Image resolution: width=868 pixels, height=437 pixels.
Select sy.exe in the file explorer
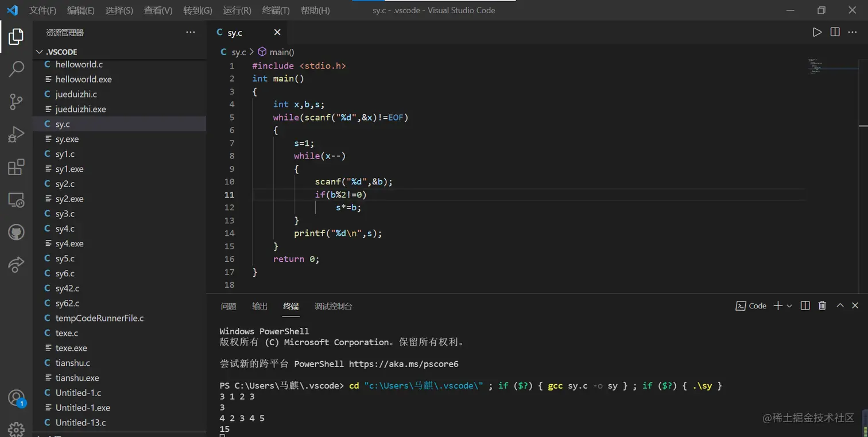click(119, 139)
